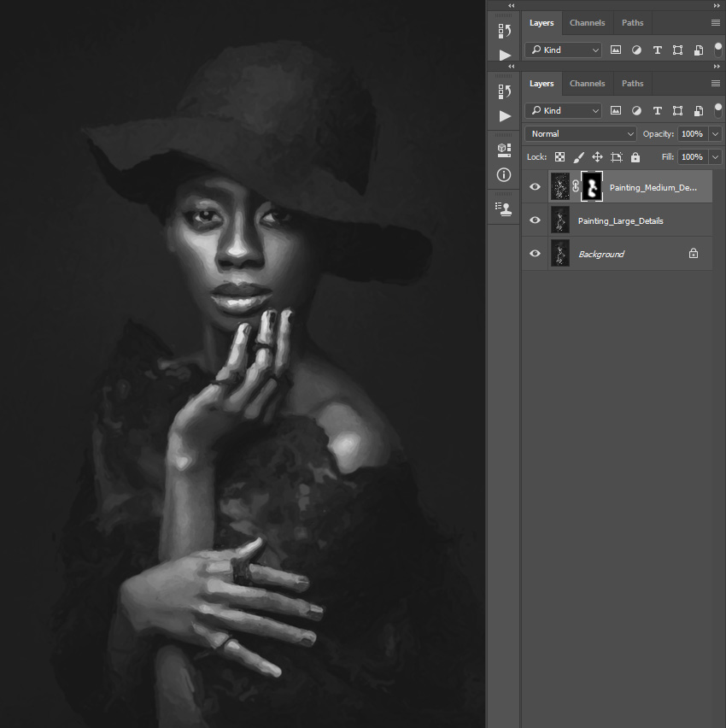Select the Painting_Medium_De... layer name
Image resolution: width=726 pixels, height=728 pixels.
[x=653, y=188]
